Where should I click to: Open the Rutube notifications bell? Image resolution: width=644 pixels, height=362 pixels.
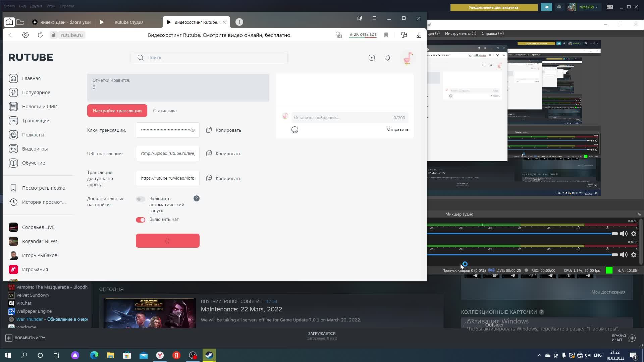[387, 58]
